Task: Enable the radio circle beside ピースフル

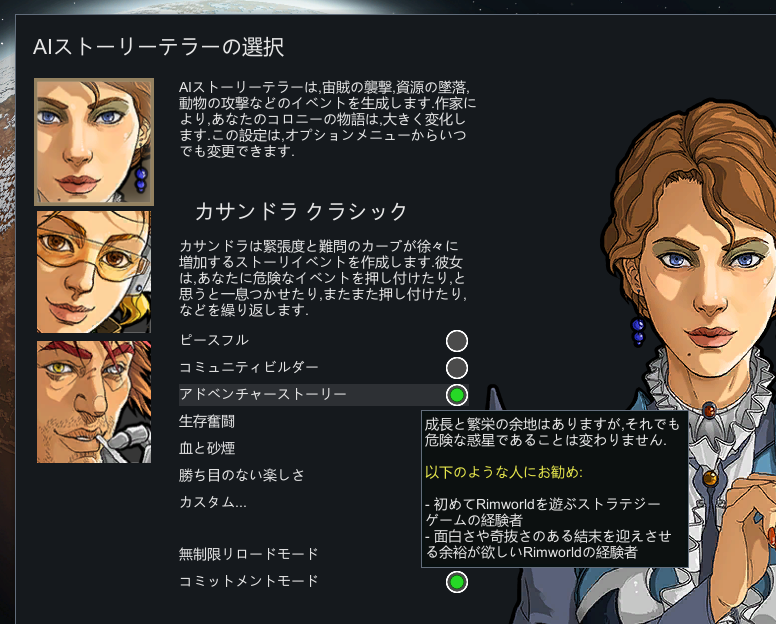Action: click(x=456, y=341)
